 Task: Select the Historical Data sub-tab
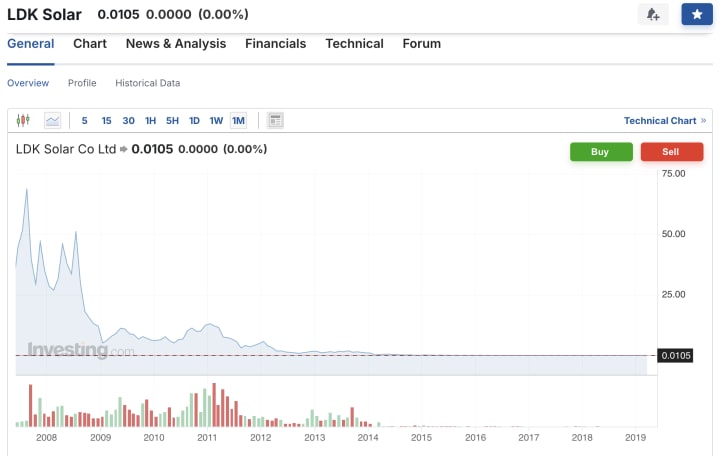(147, 83)
